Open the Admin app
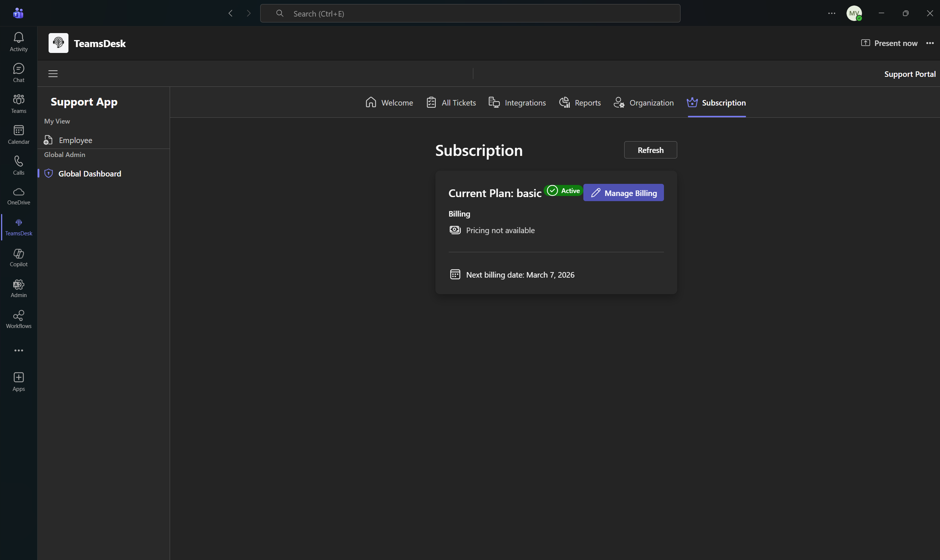The width and height of the screenshot is (940, 560). [x=18, y=288]
